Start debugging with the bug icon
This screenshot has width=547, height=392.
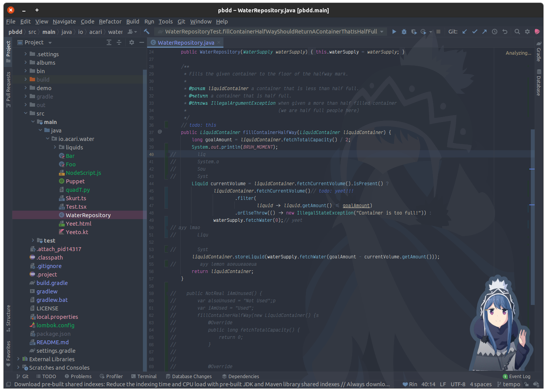coord(404,32)
